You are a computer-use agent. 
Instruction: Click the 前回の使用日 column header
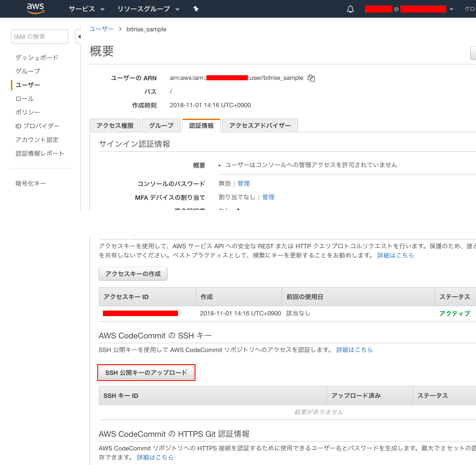pyautogui.click(x=358, y=297)
